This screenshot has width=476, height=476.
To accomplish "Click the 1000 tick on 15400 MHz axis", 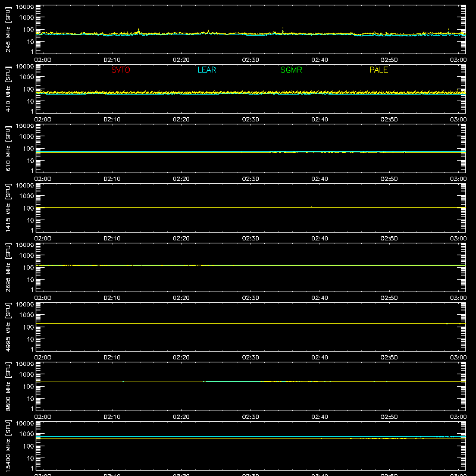I will 27,434.
